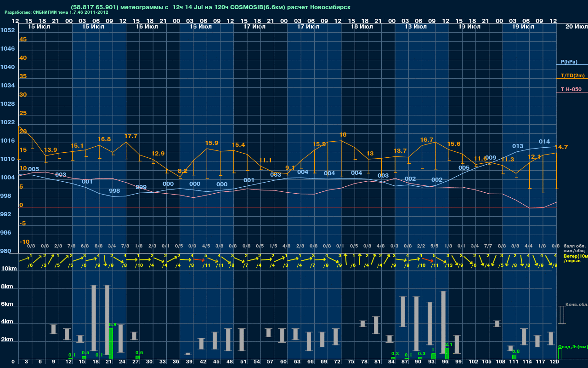Click forecast hour 60 on bottom axis

pos(284,362)
